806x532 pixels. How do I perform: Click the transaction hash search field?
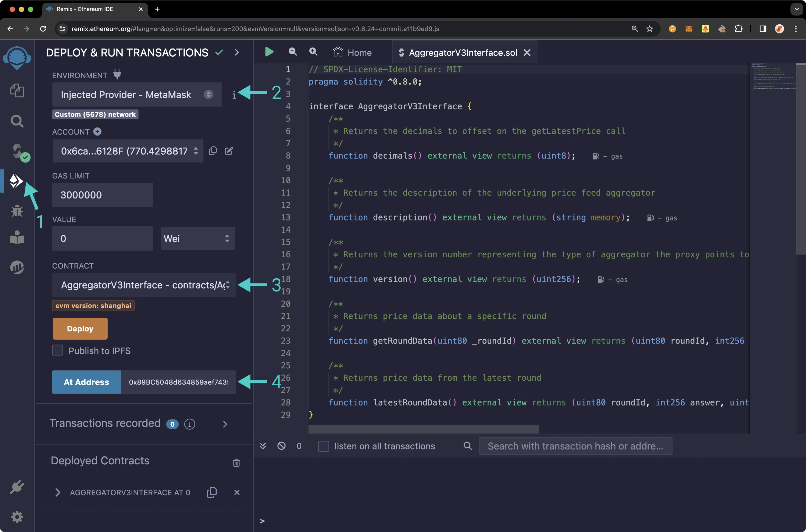click(x=575, y=446)
